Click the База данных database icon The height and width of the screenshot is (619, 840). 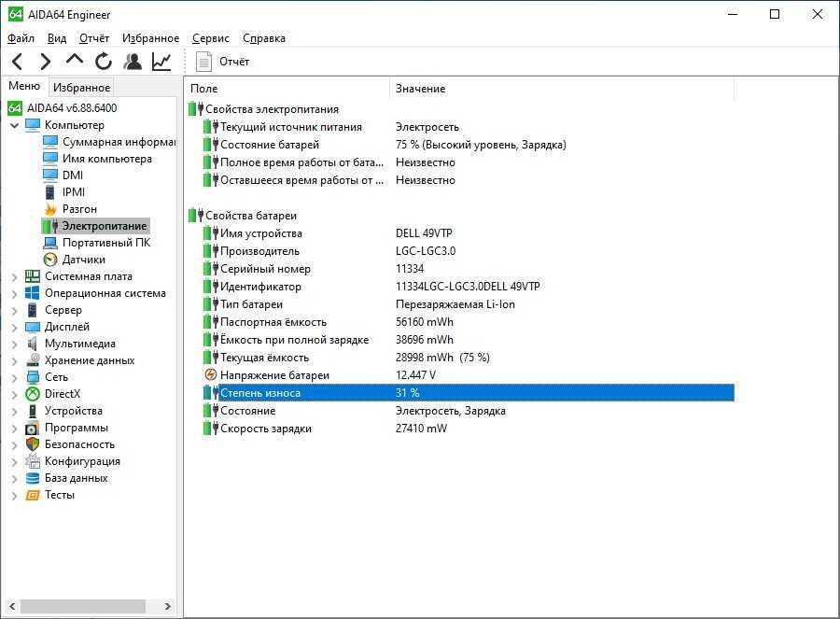click(33, 478)
